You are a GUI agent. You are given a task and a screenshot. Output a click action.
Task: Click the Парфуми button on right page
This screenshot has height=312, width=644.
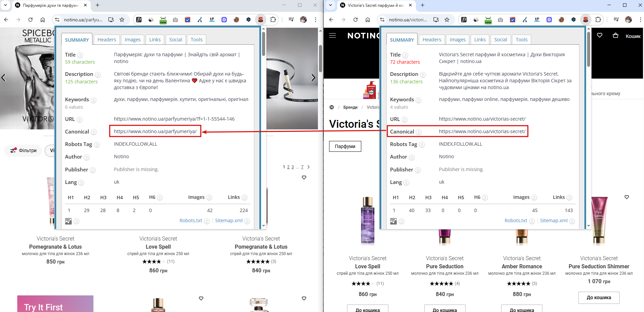click(345, 146)
